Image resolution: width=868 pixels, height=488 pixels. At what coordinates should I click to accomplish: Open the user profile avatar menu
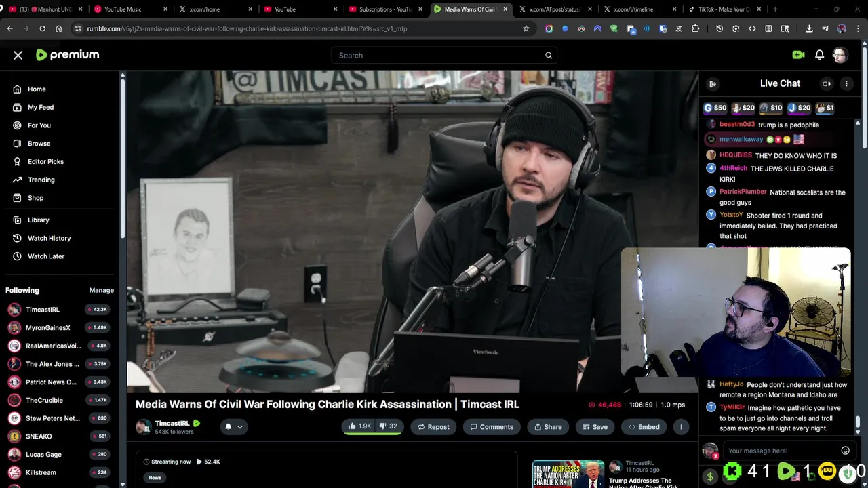click(840, 55)
